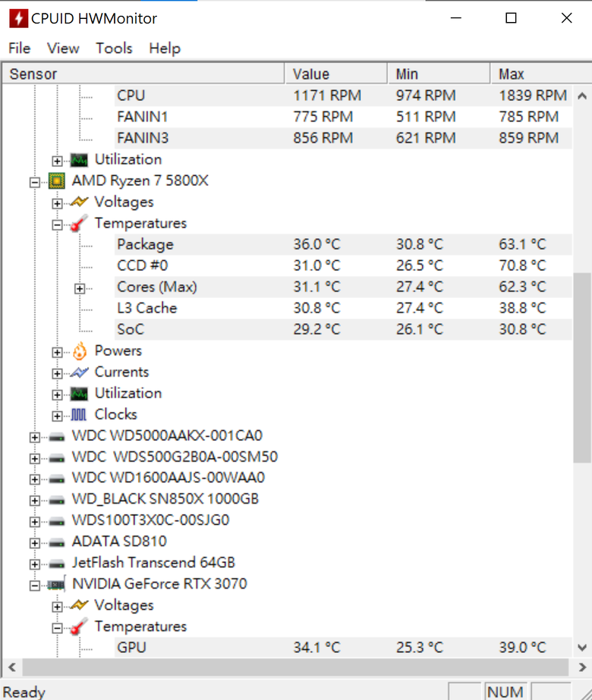Expand the Ryzen Voltages node
The height and width of the screenshot is (700, 592).
coord(57,203)
